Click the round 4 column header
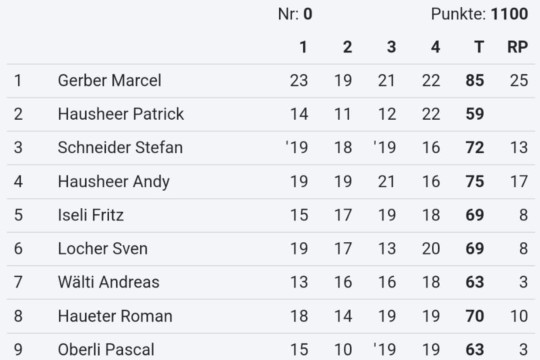Image resolution: width=540 pixels, height=360 pixels. click(436, 47)
